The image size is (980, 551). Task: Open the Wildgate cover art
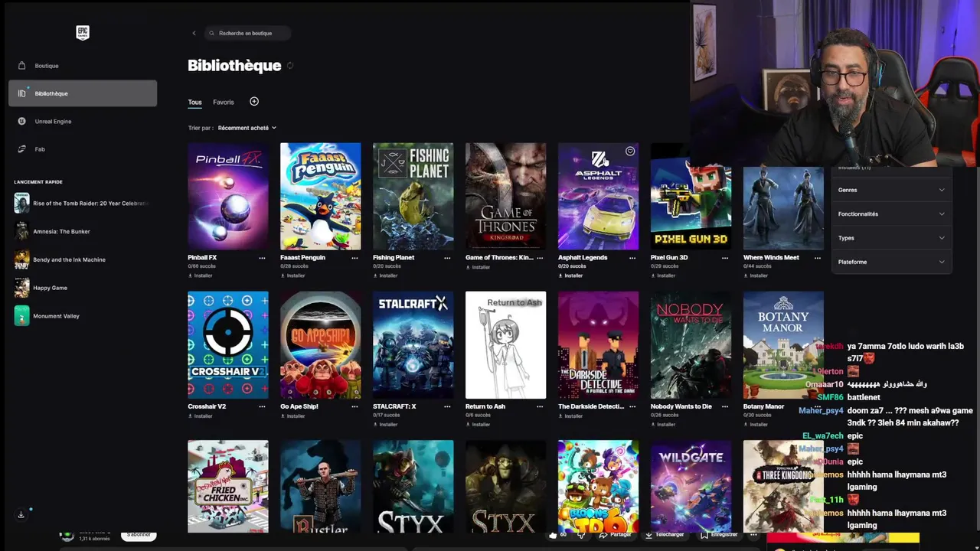691,487
